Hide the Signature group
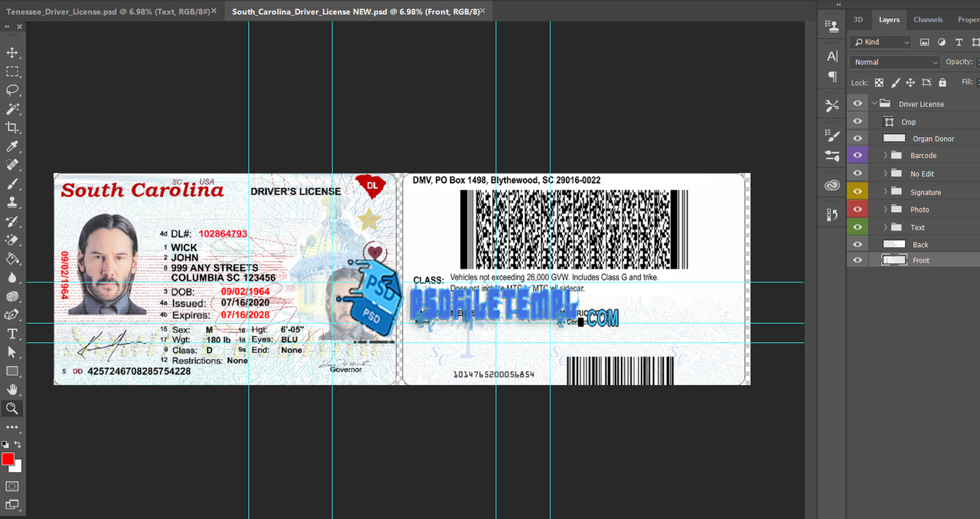The height and width of the screenshot is (519, 980). [x=857, y=192]
